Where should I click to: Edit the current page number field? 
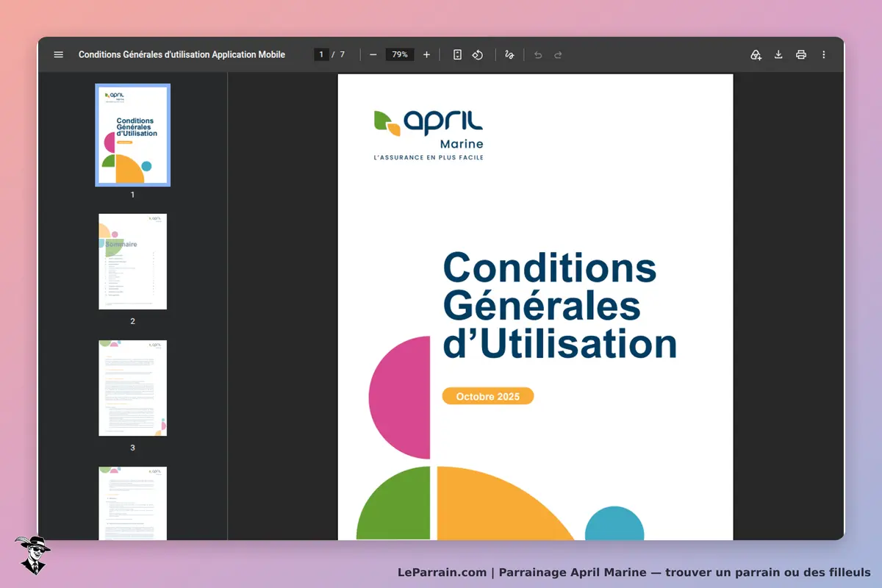coord(321,54)
